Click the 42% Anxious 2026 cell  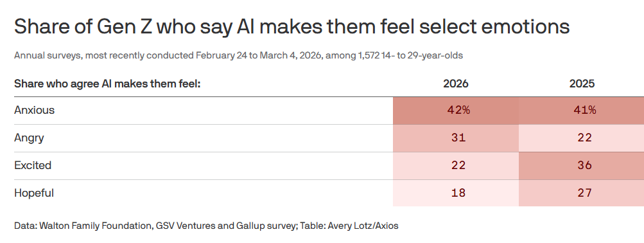tap(456, 111)
